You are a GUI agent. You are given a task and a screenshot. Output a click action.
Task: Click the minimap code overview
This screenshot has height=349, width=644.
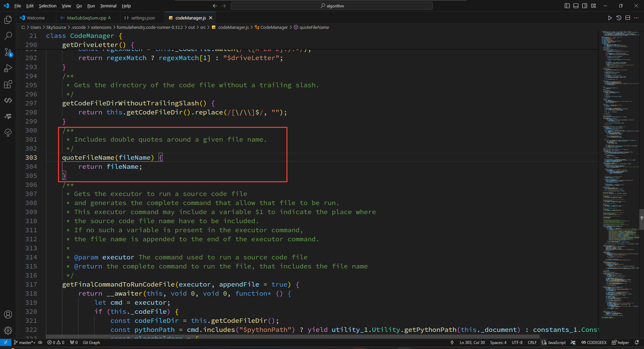pyautogui.click(x=619, y=174)
